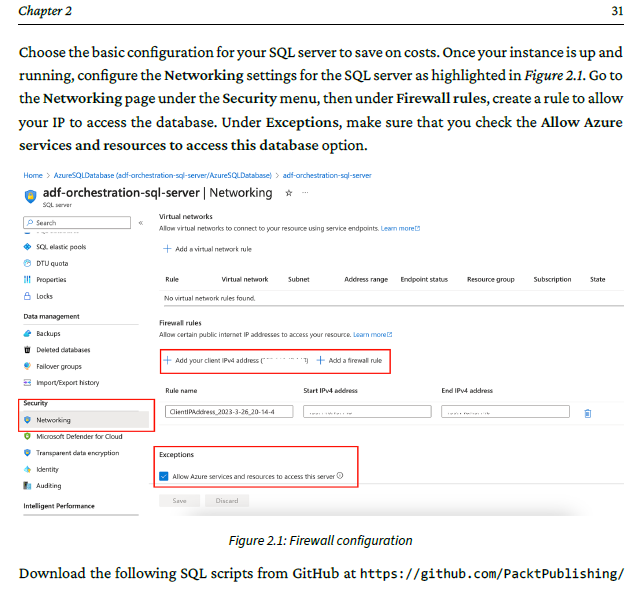Click the SQL server shield icon beside title
The height and width of the screenshot is (591, 643).
click(x=30, y=196)
